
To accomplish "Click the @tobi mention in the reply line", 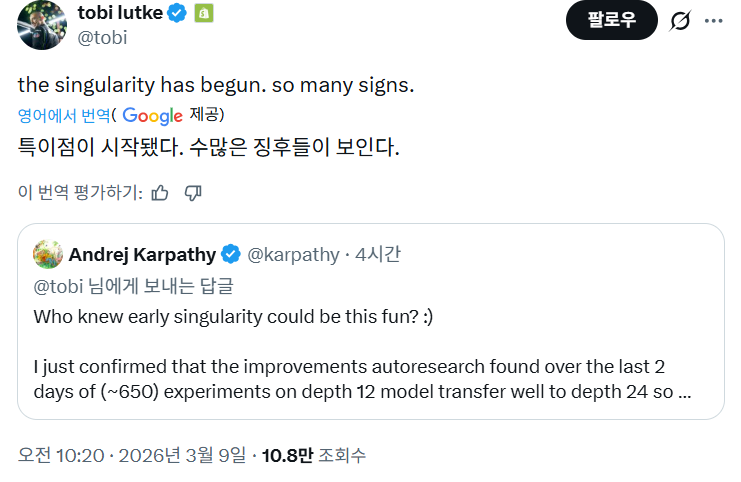I will tap(56, 287).
